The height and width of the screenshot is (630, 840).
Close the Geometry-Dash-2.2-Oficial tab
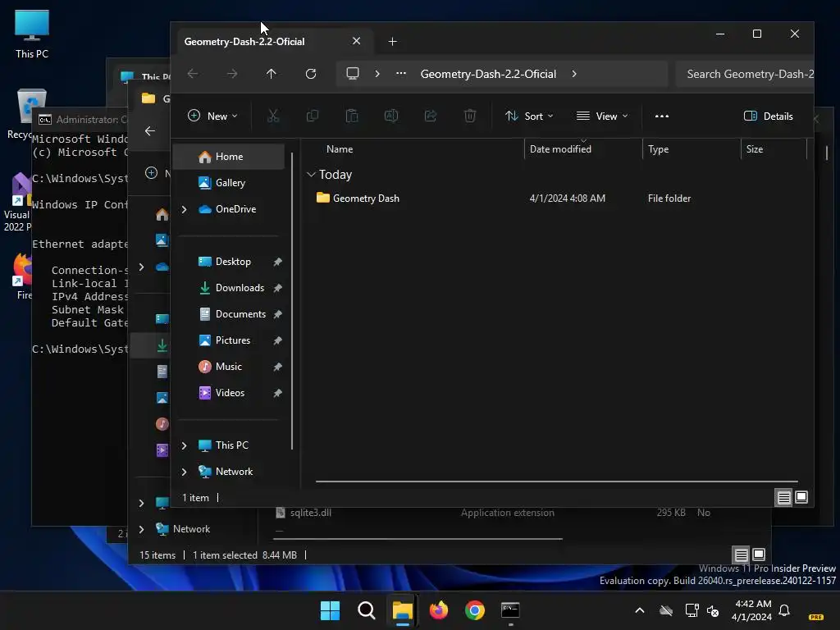pos(356,41)
